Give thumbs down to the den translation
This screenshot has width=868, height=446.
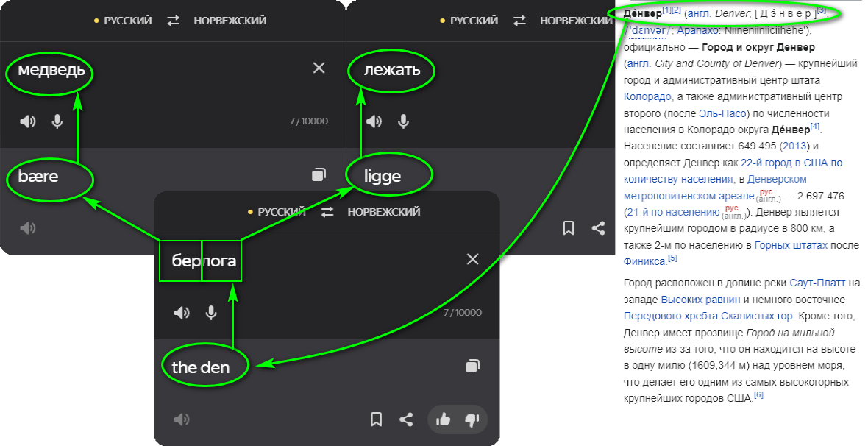coord(472,420)
